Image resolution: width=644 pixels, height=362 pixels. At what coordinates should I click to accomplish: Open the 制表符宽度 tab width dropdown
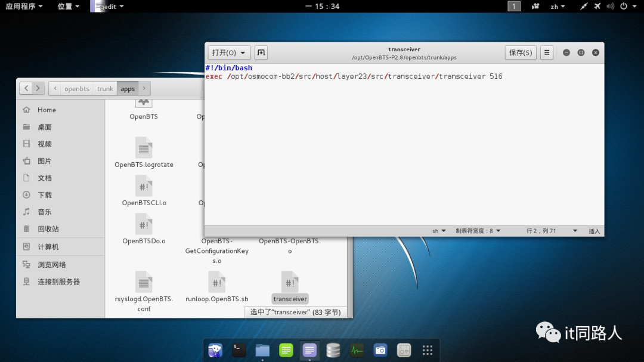click(x=478, y=231)
